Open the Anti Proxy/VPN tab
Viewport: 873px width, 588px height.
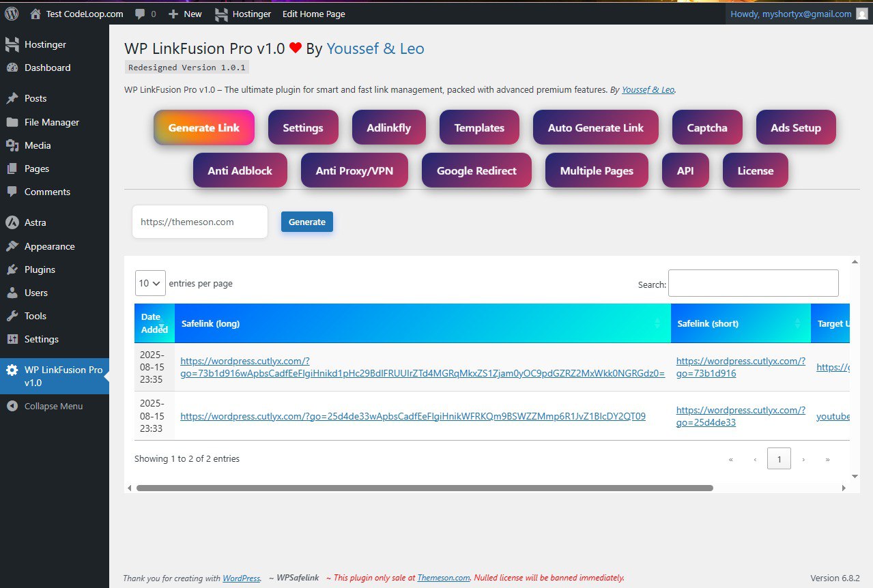coord(354,171)
